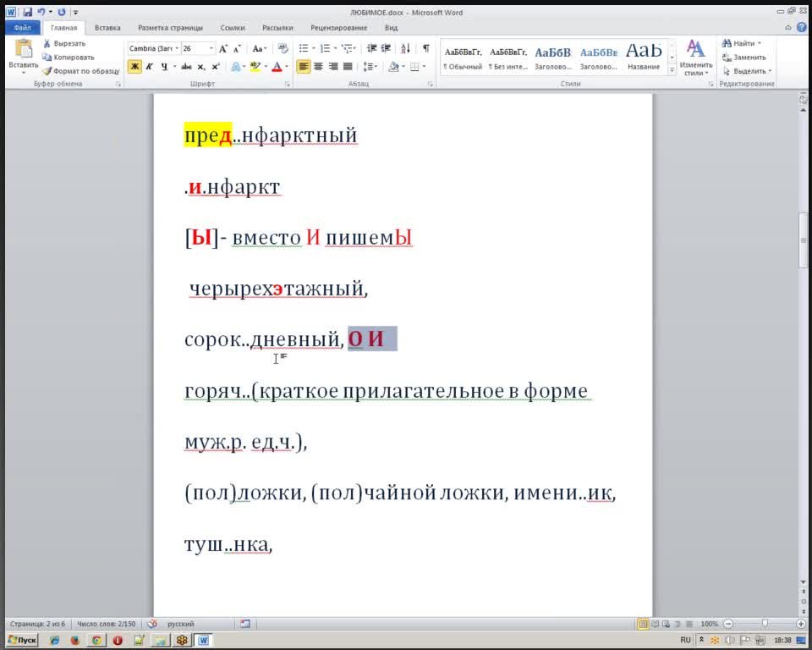Click the Save icon in quick access toolbar

tap(28, 13)
